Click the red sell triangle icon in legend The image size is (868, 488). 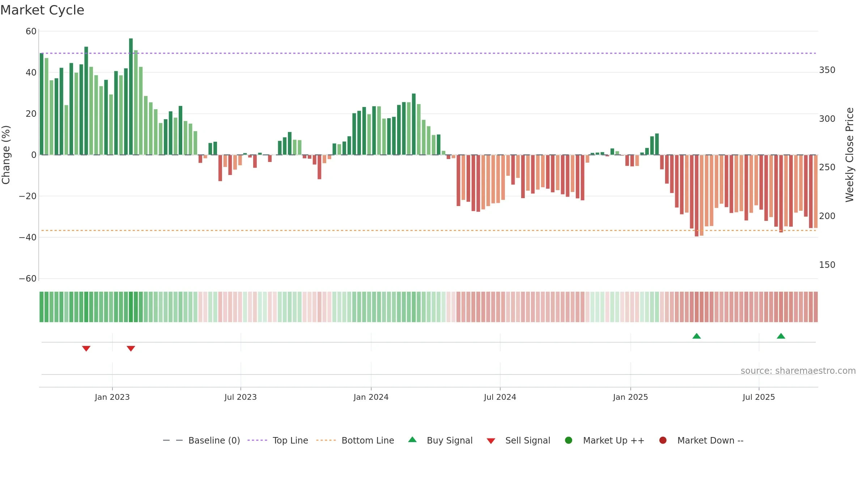click(491, 441)
